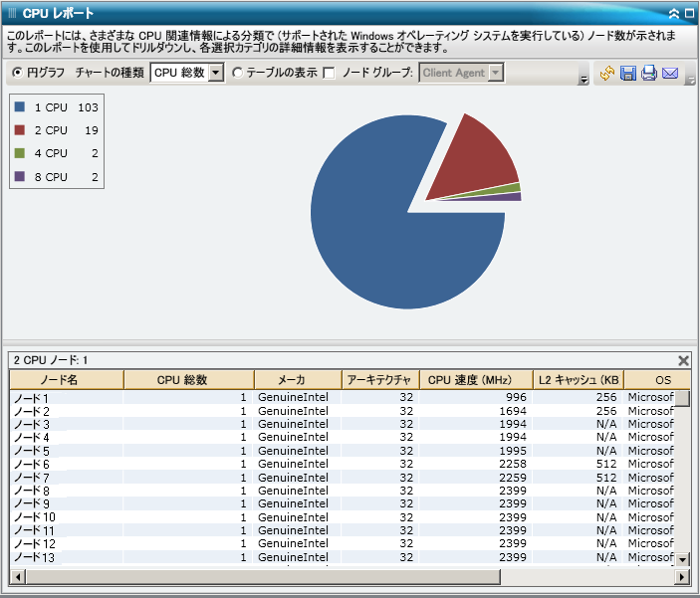
Task: Click the email report envelope icon
Action: (x=670, y=74)
